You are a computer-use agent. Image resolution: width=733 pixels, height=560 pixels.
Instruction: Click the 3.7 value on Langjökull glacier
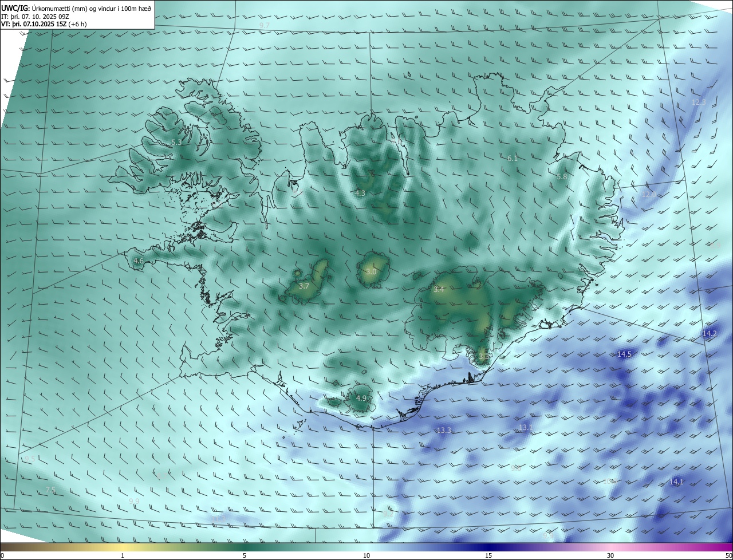point(304,286)
